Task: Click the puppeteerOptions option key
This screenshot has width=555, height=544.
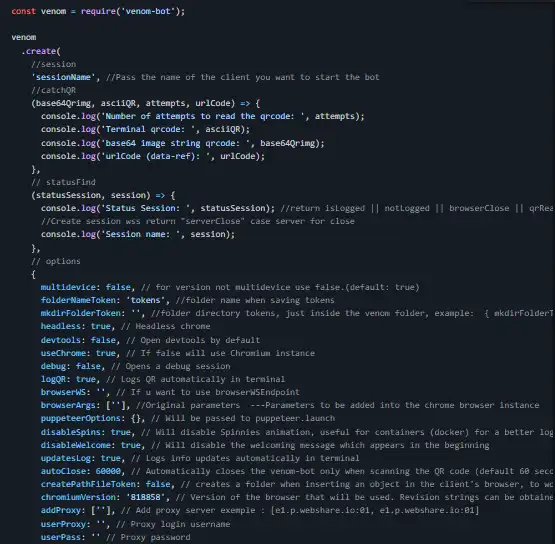Action: [x=81, y=418]
